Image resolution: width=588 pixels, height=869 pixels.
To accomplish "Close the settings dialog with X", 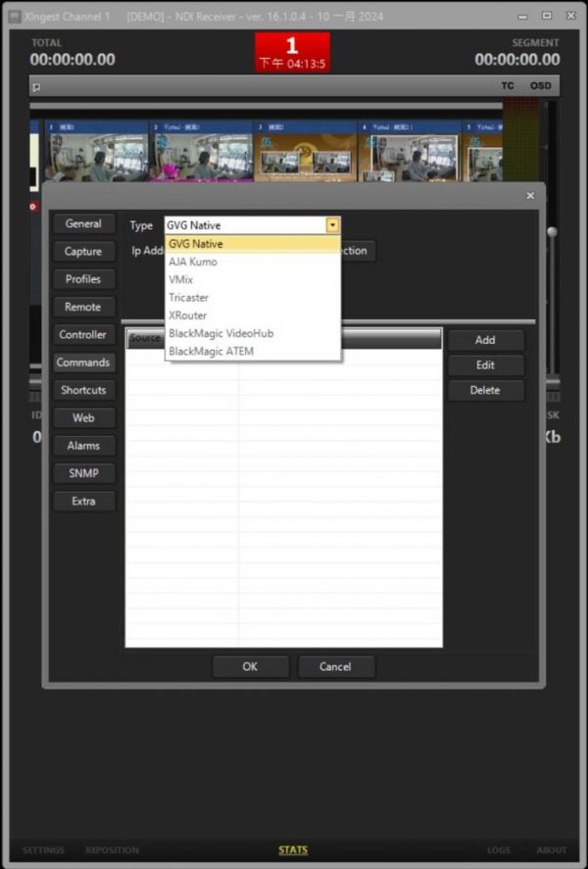I will (530, 196).
